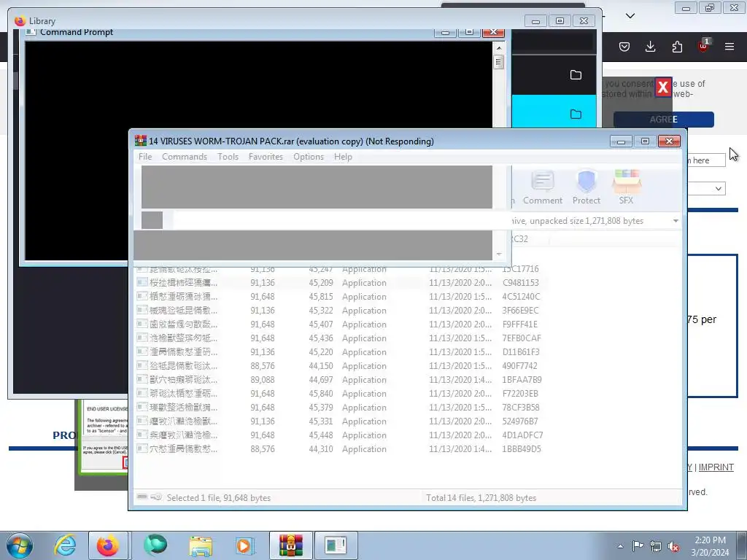Click the Command Prompt scrollbar thumb
This screenshot has height=560, width=747.
coord(499,62)
